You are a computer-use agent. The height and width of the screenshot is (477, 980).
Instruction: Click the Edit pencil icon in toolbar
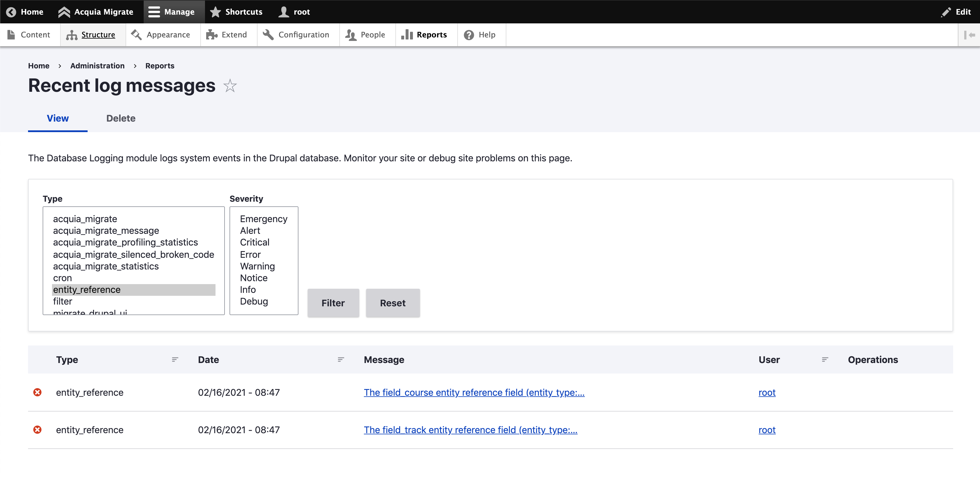(x=946, y=12)
